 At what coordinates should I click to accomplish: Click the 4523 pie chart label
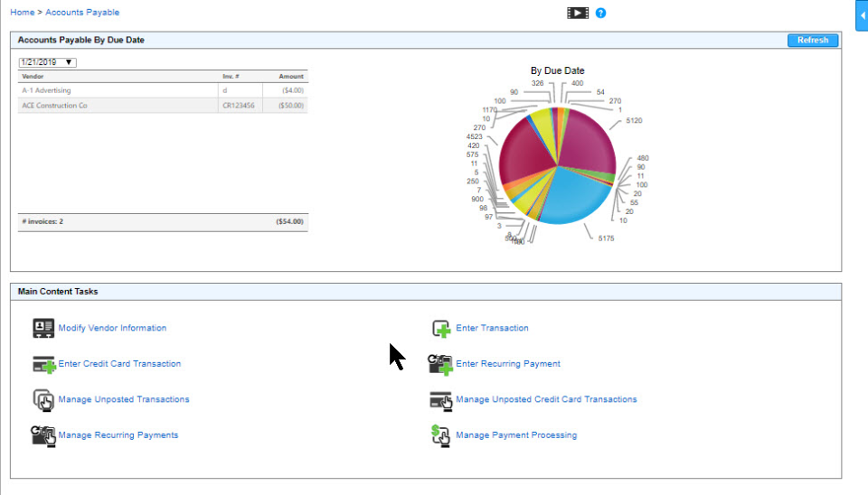coord(475,136)
